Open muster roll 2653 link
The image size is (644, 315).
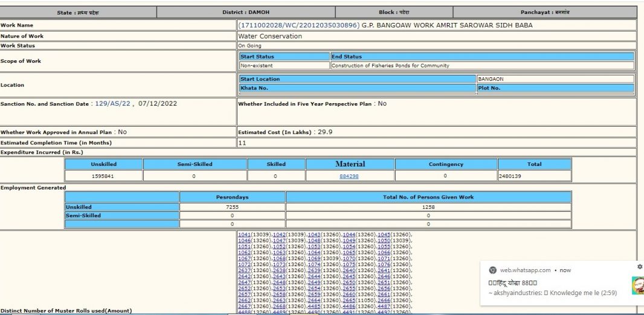(279, 288)
